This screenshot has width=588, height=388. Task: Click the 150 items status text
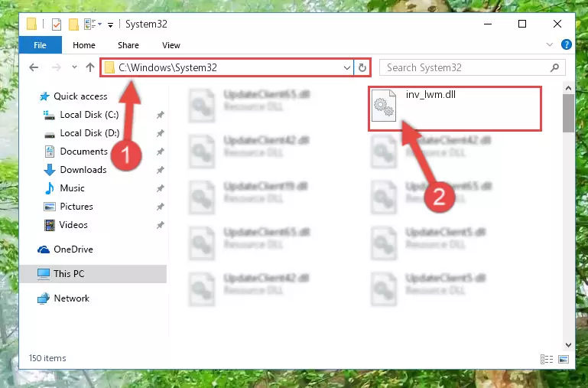[x=47, y=358]
